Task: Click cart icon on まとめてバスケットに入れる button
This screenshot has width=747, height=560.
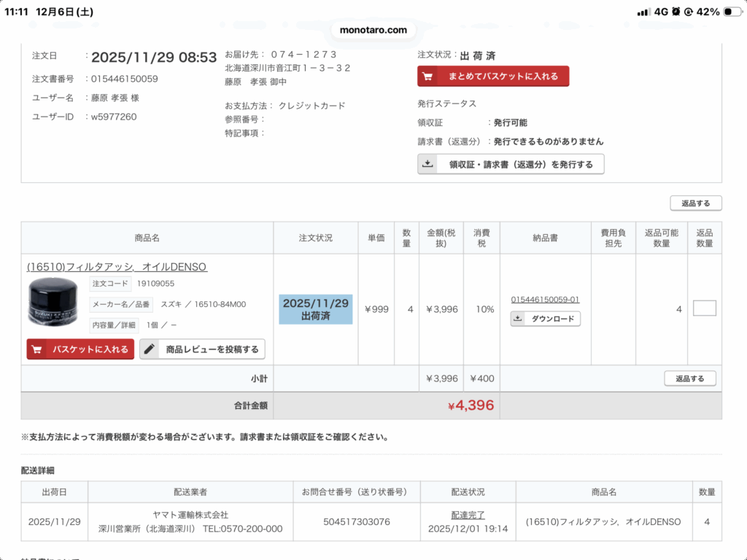Action: coord(428,77)
